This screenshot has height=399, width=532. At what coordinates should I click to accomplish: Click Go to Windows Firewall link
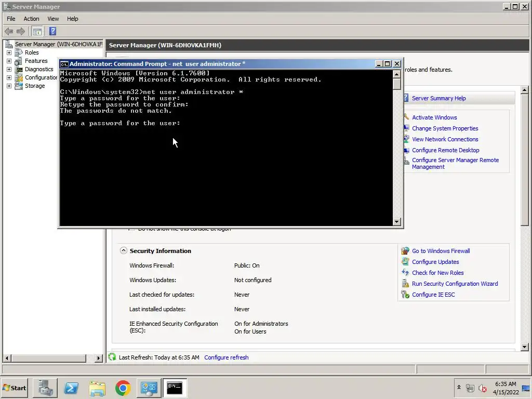441,251
